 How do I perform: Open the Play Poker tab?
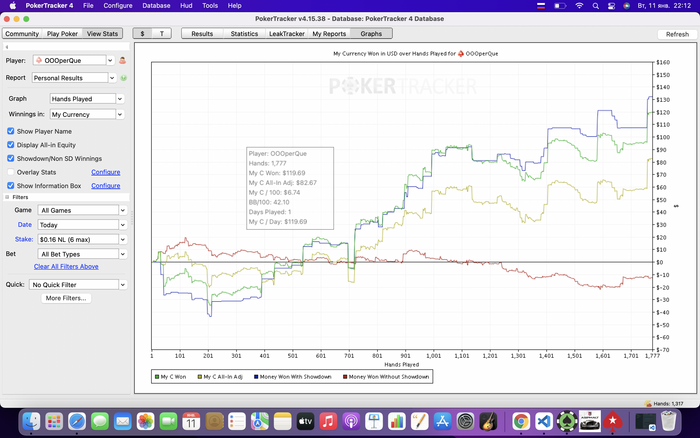click(x=62, y=33)
